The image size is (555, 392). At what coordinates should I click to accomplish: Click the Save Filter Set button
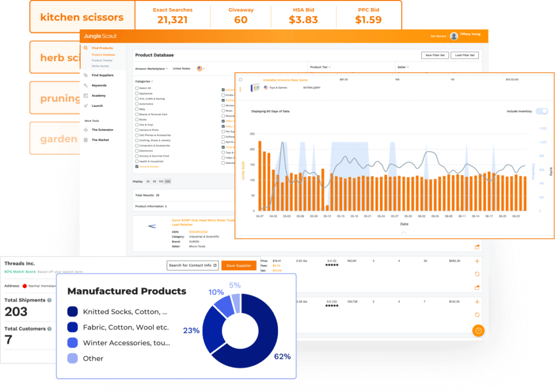tap(435, 55)
